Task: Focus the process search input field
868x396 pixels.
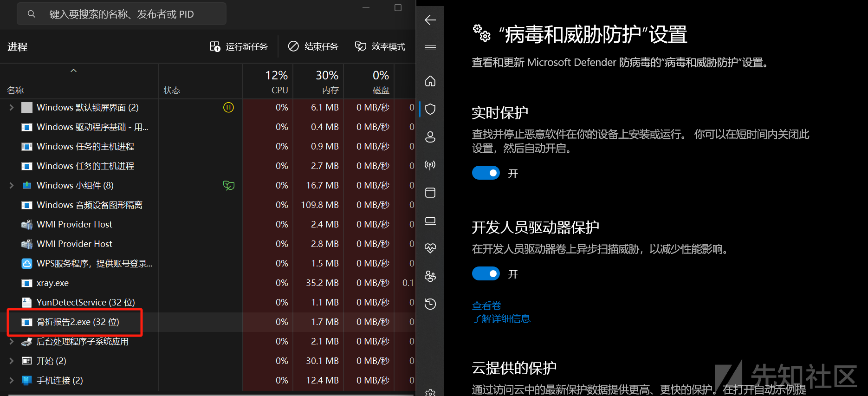Action: pyautogui.click(x=122, y=14)
